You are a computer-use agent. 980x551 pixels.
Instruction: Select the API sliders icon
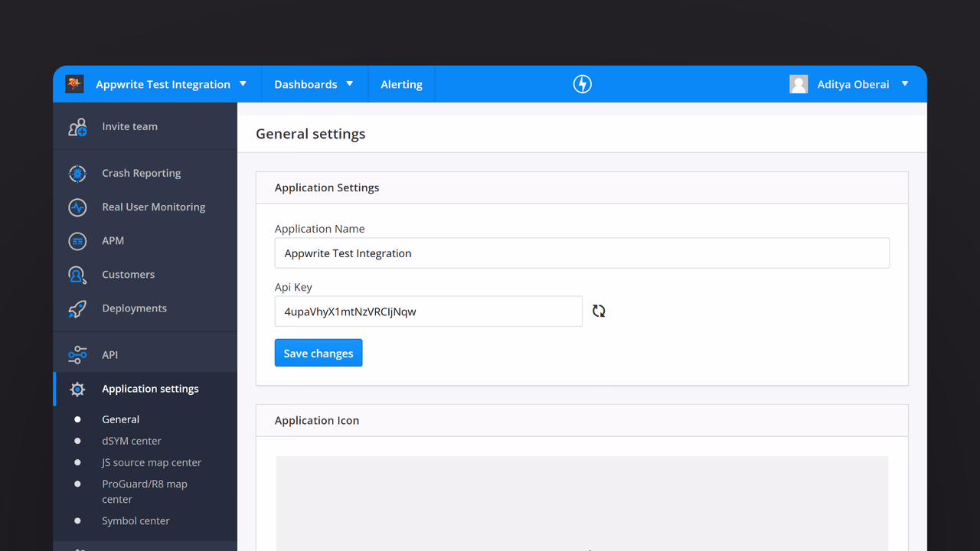pos(77,354)
